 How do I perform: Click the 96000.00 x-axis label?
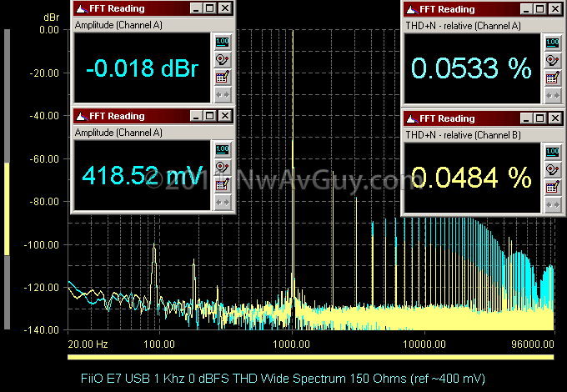pos(533,344)
